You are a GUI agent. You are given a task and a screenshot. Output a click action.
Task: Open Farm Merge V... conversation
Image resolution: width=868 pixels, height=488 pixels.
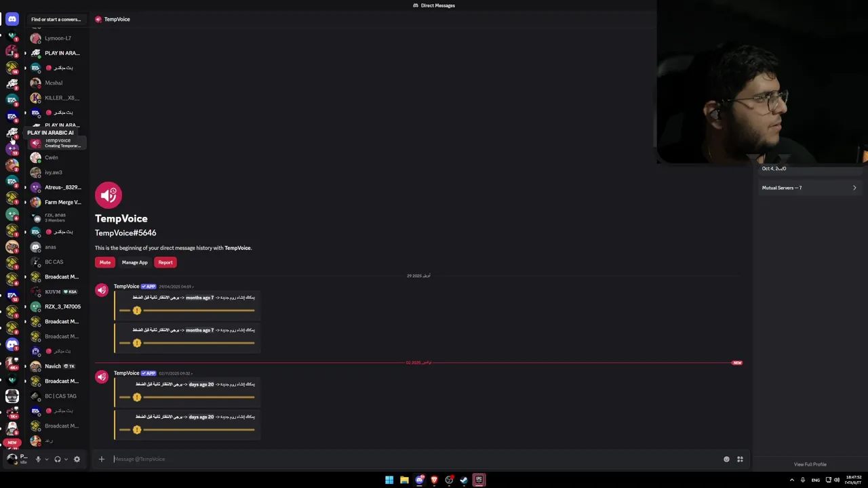pyautogui.click(x=57, y=202)
